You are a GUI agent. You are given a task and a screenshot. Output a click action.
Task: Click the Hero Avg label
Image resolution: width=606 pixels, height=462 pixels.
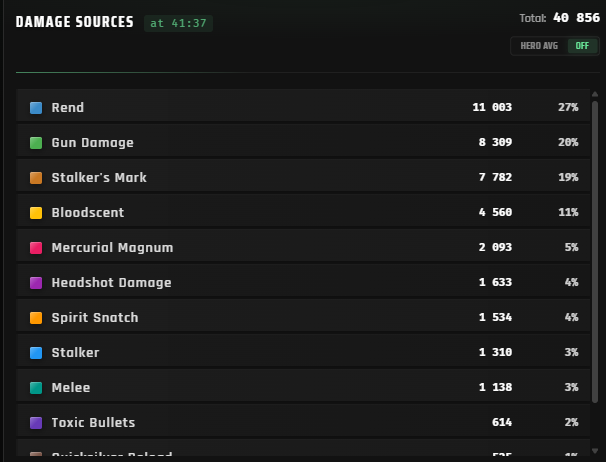[x=539, y=46]
